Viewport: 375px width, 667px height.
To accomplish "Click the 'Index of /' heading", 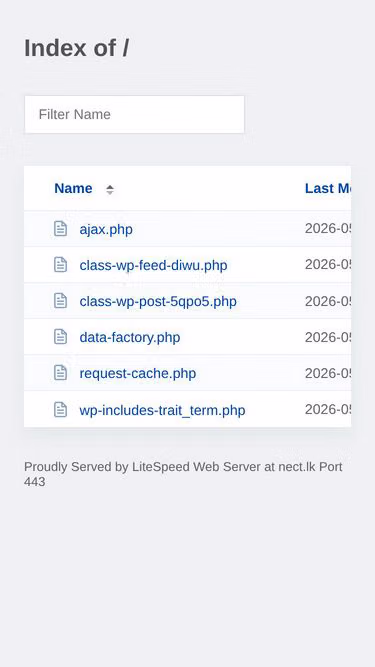I will click(x=77, y=48).
